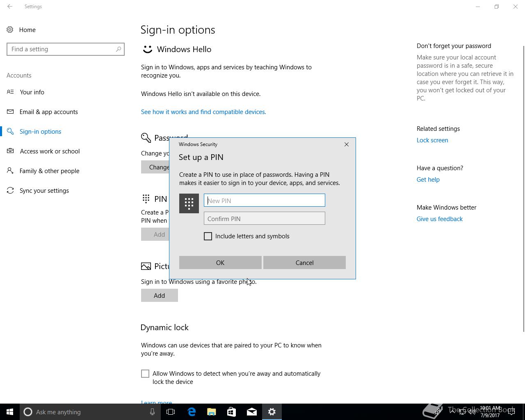Open Task View on the taskbar
The width and height of the screenshot is (525, 420).
pyautogui.click(x=171, y=412)
